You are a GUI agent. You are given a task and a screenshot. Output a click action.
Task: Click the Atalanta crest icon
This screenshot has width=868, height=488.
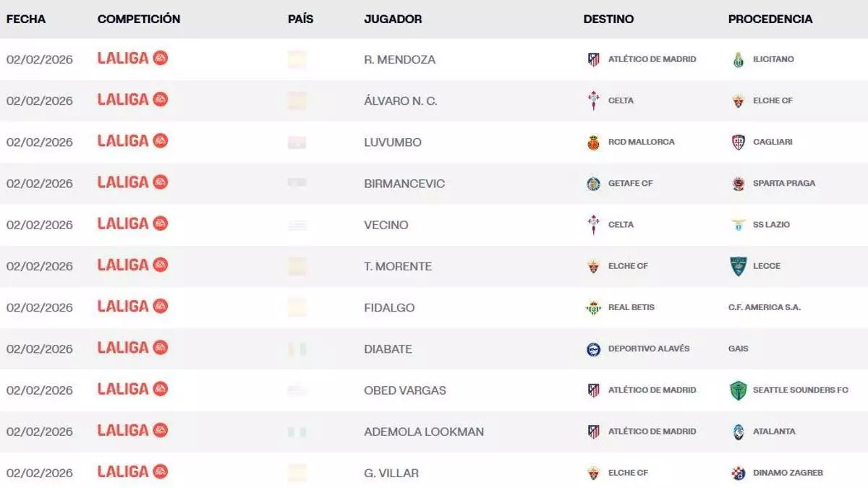point(738,432)
